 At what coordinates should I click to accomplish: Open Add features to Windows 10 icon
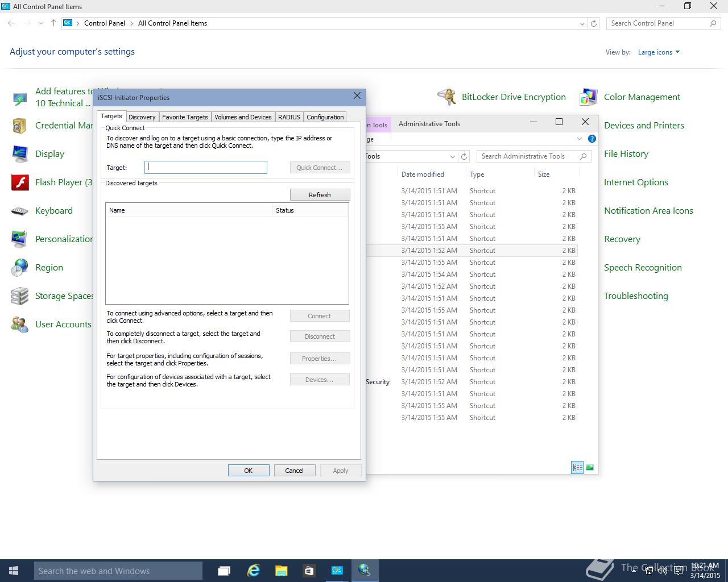20,98
